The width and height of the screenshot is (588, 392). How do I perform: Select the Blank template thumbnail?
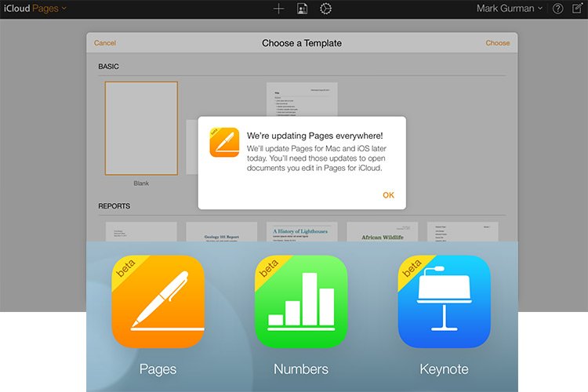pyautogui.click(x=141, y=129)
